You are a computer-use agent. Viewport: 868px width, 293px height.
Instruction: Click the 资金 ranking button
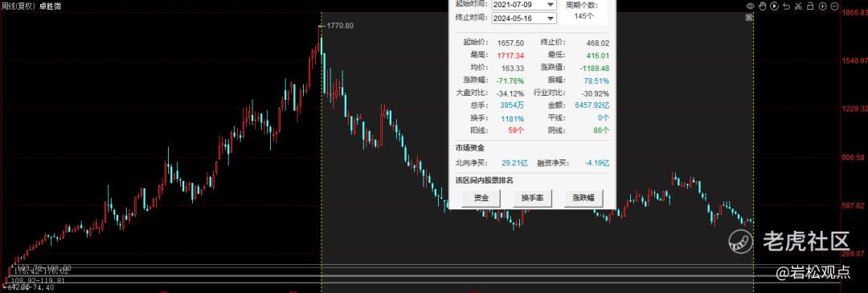[x=481, y=198]
